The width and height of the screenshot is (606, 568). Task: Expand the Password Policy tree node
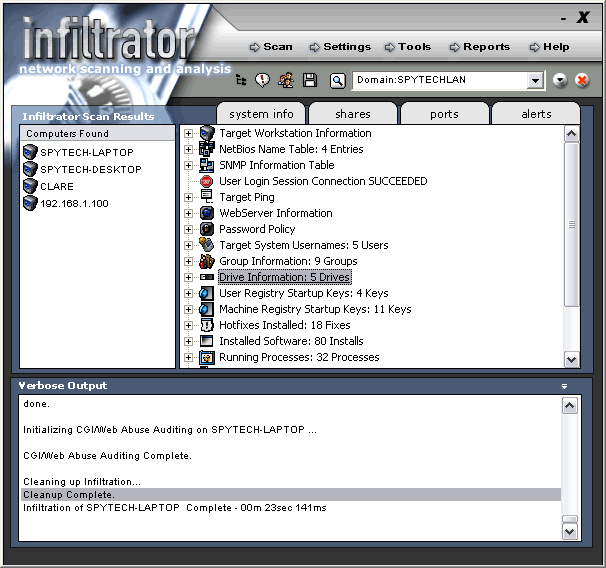[188, 229]
